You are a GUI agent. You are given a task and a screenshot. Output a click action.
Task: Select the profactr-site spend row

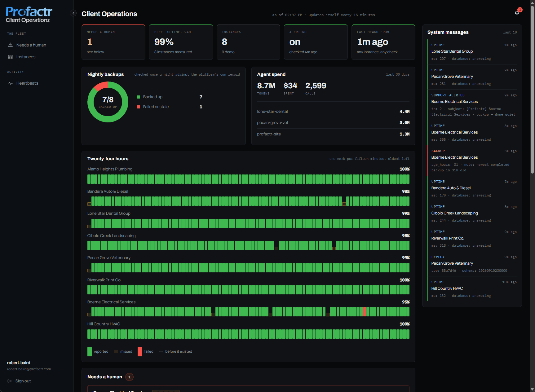(333, 134)
